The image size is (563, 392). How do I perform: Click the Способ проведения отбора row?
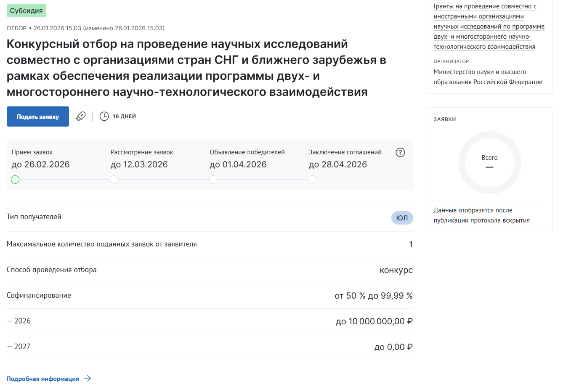tap(210, 270)
